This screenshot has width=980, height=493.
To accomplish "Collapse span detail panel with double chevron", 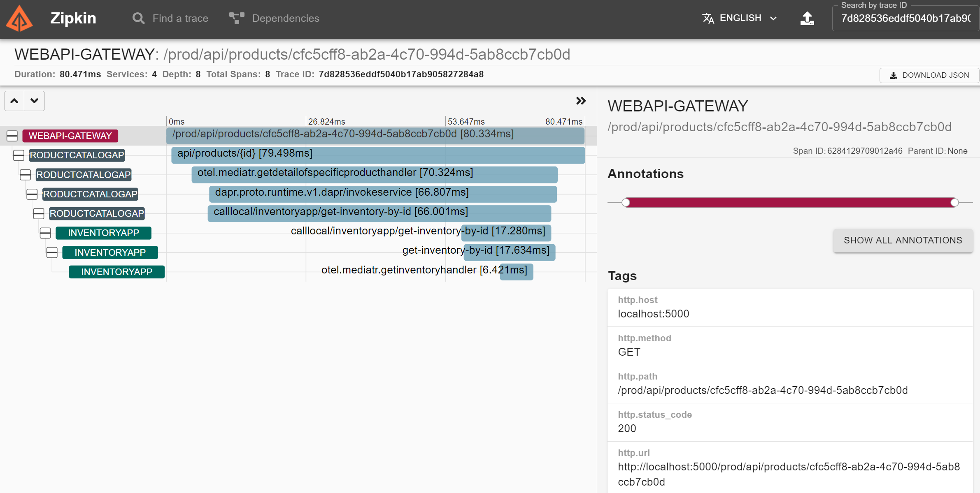I will click(581, 101).
